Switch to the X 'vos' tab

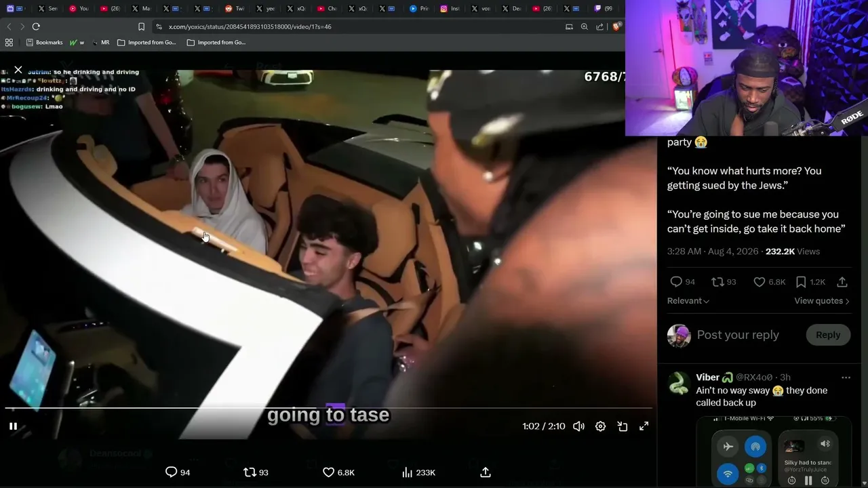click(481, 9)
